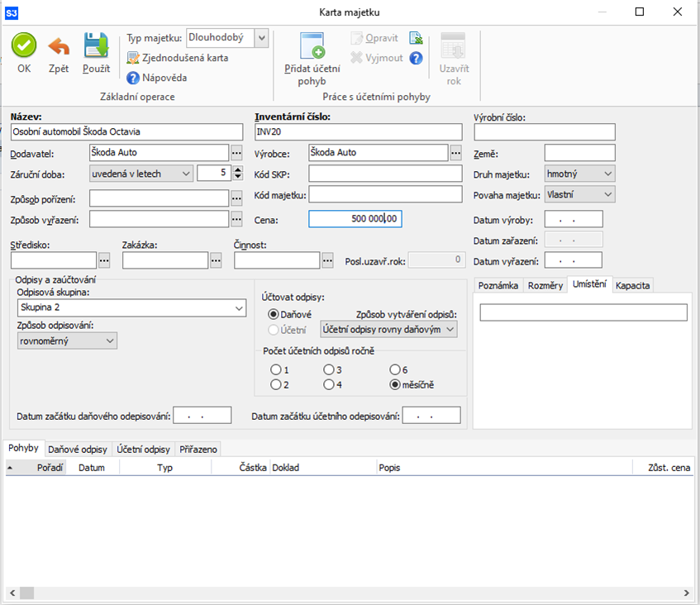Browse Středisko with its ellipsis button
This screenshot has width=700, height=605.
pos(104,260)
